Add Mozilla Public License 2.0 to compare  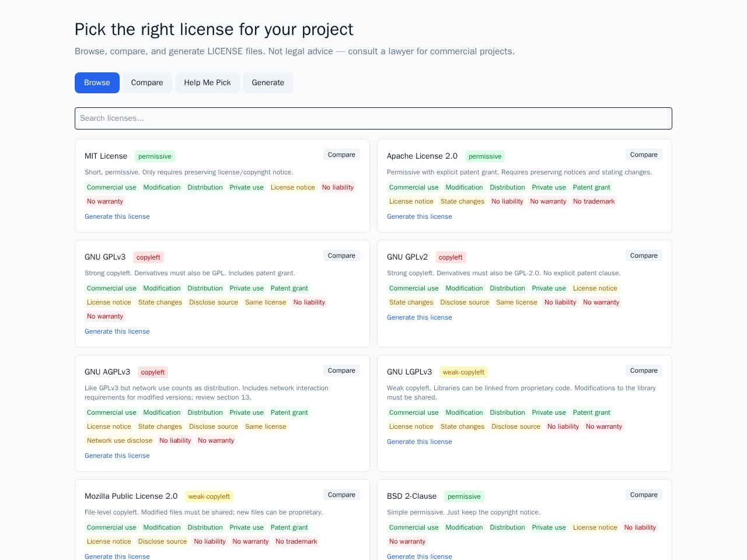(x=341, y=495)
